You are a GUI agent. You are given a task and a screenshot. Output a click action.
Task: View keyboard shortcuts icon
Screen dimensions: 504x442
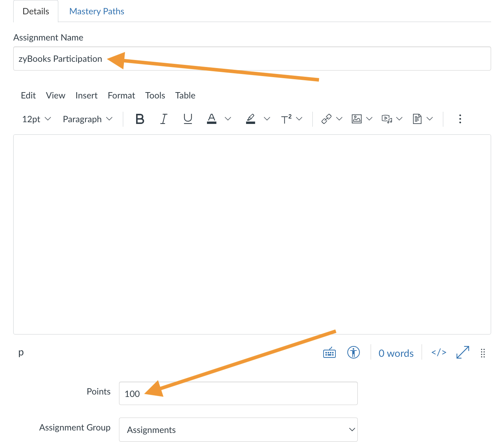(329, 353)
